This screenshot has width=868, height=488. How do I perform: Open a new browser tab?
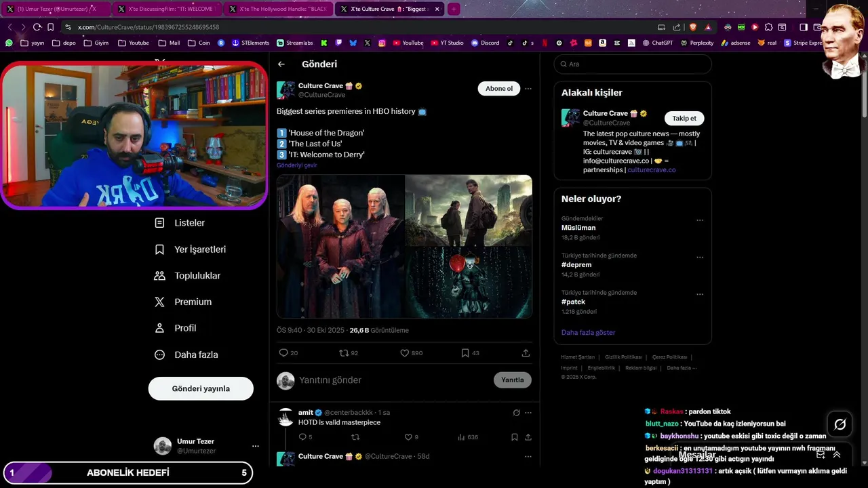click(454, 9)
